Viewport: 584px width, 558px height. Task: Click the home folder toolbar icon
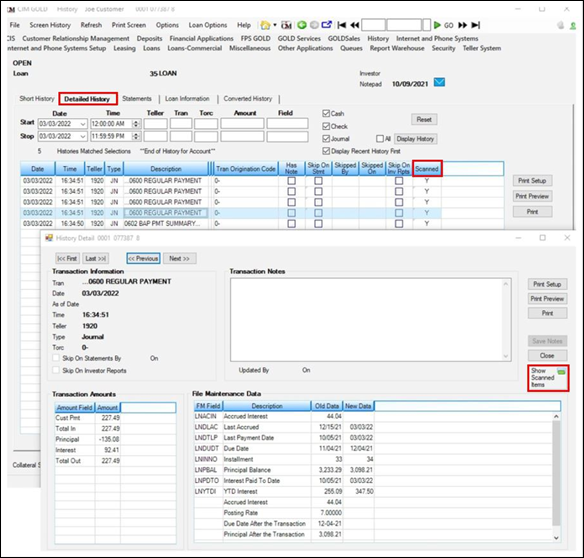tap(265, 25)
